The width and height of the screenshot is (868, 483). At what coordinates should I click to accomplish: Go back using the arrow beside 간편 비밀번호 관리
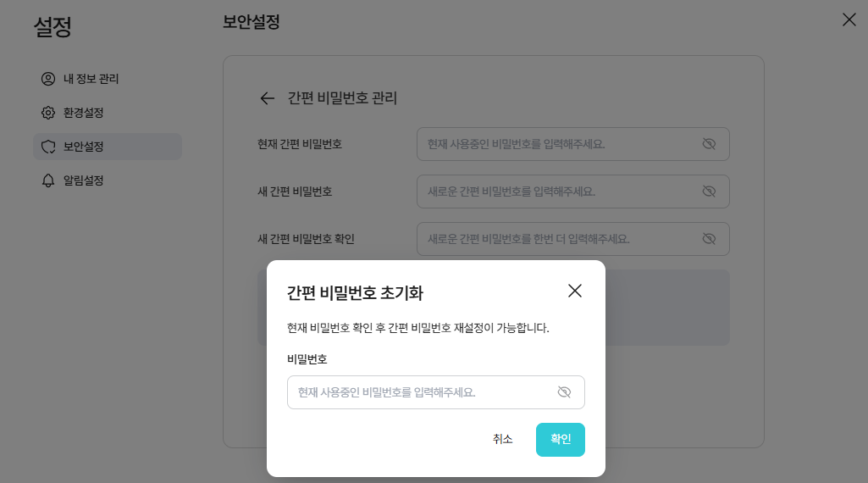click(x=268, y=98)
